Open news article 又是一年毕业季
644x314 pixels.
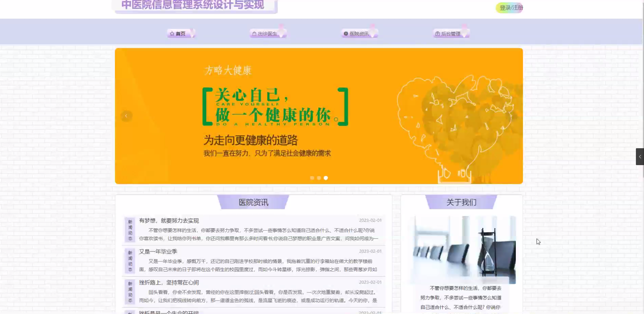click(x=158, y=252)
